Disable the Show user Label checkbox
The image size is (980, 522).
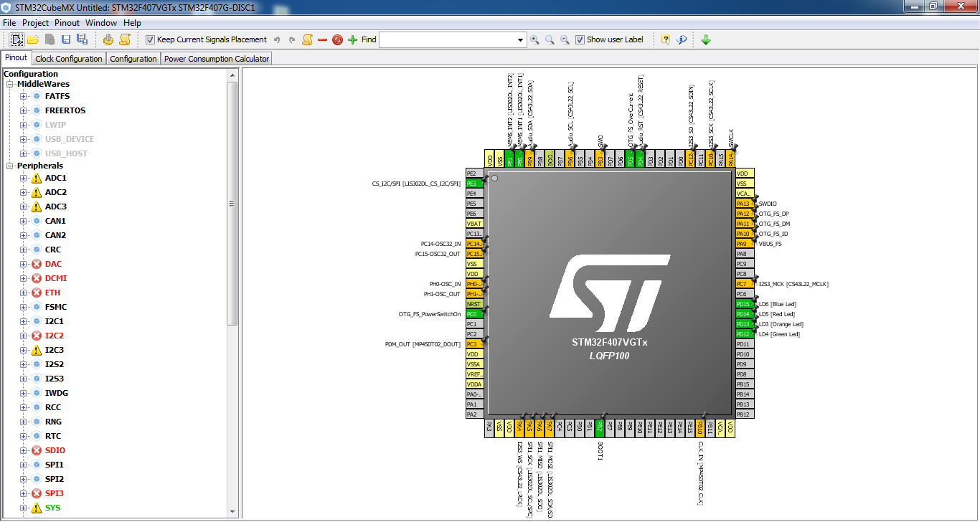(580, 39)
